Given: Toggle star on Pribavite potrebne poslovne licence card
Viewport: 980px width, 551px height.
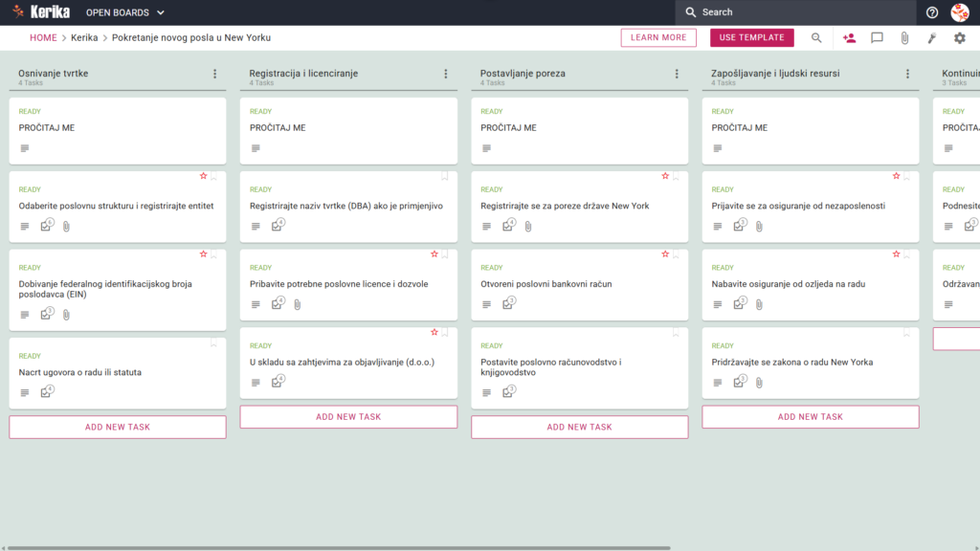Looking at the screenshot, I should click(x=434, y=254).
